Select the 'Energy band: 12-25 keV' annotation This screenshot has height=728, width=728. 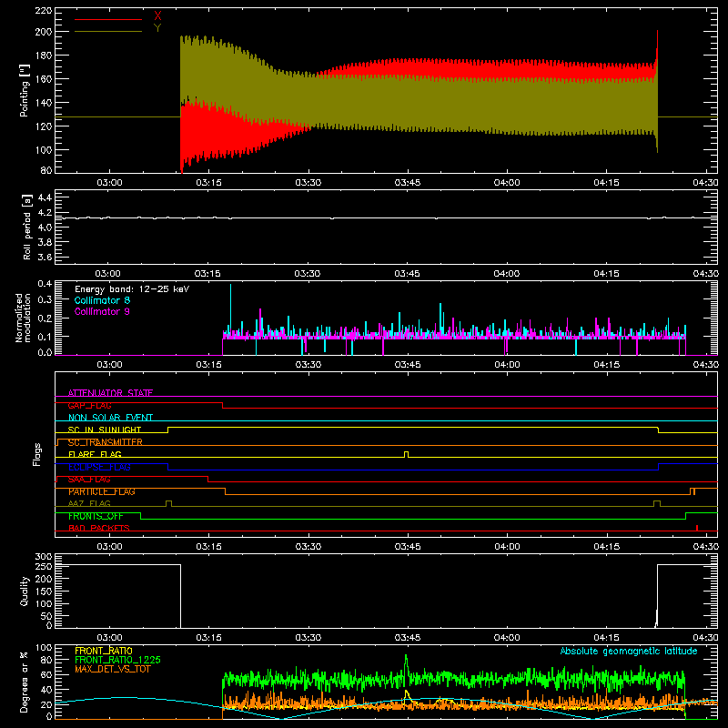click(x=132, y=289)
